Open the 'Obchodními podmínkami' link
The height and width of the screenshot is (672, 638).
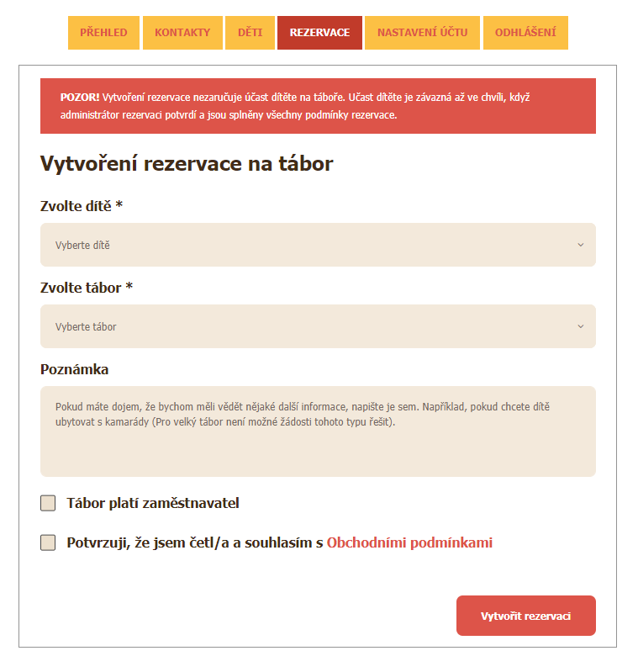pyautogui.click(x=409, y=543)
